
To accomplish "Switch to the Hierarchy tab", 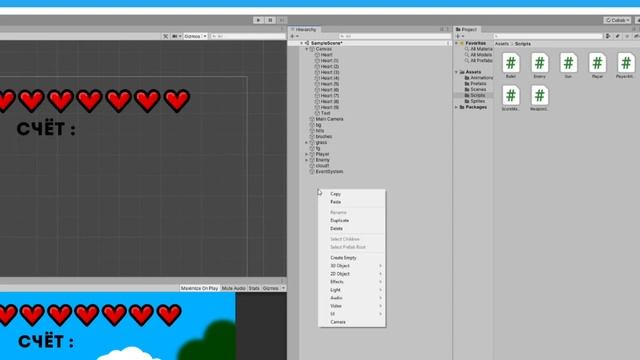I will tap(304, 29).
